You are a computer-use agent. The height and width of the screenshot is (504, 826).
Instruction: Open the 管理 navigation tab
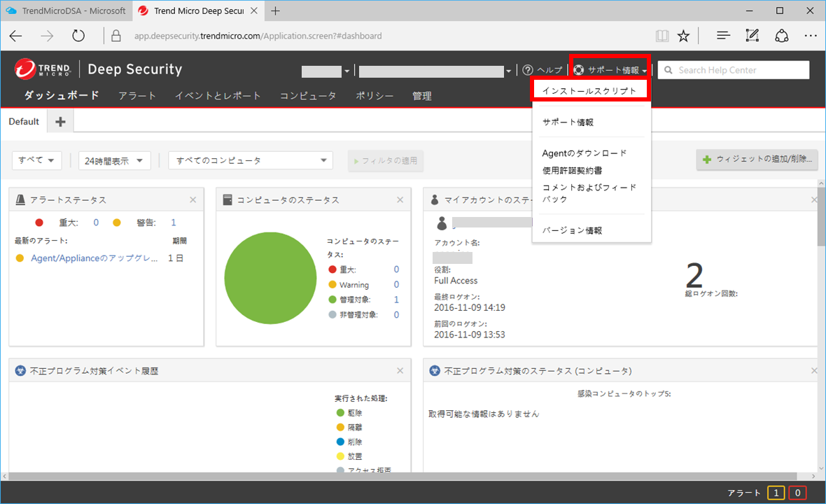[x=422, y=96]
